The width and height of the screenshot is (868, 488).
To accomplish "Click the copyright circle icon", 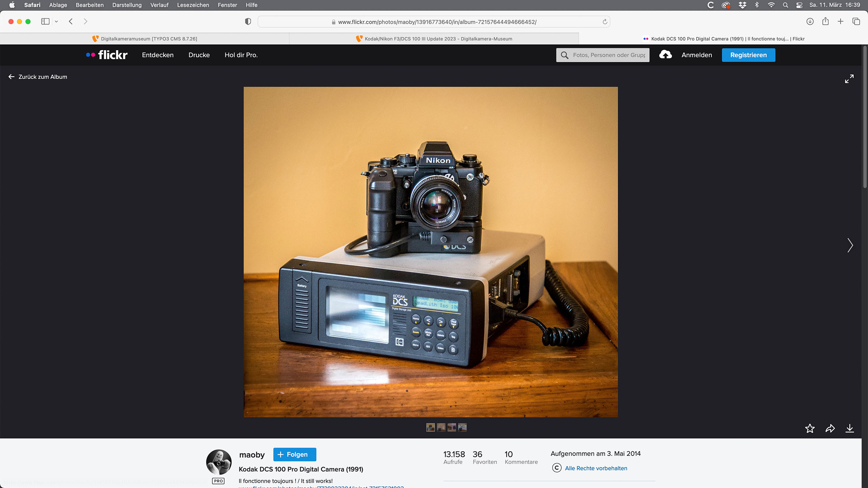I will point(557,468).
